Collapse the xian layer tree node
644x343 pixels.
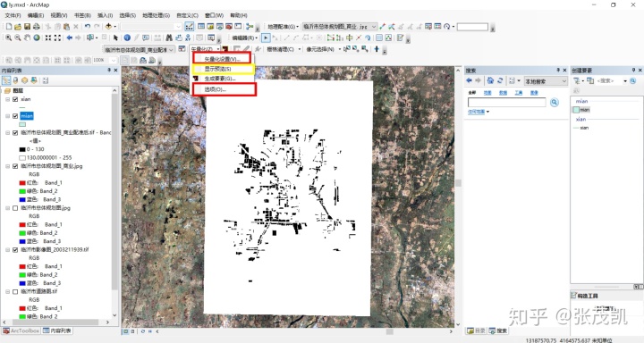pyautogui.click(x=7, y=99)
